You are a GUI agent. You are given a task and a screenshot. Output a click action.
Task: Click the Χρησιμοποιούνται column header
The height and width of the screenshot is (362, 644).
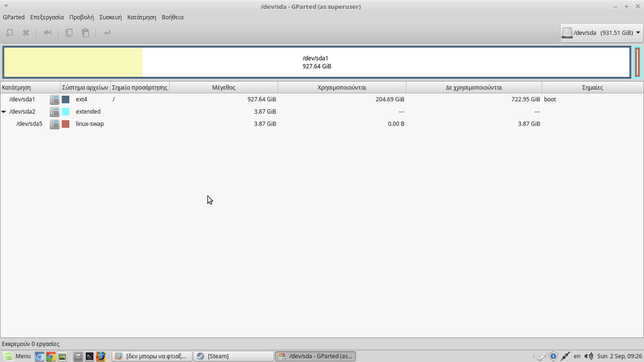(342, 87)
